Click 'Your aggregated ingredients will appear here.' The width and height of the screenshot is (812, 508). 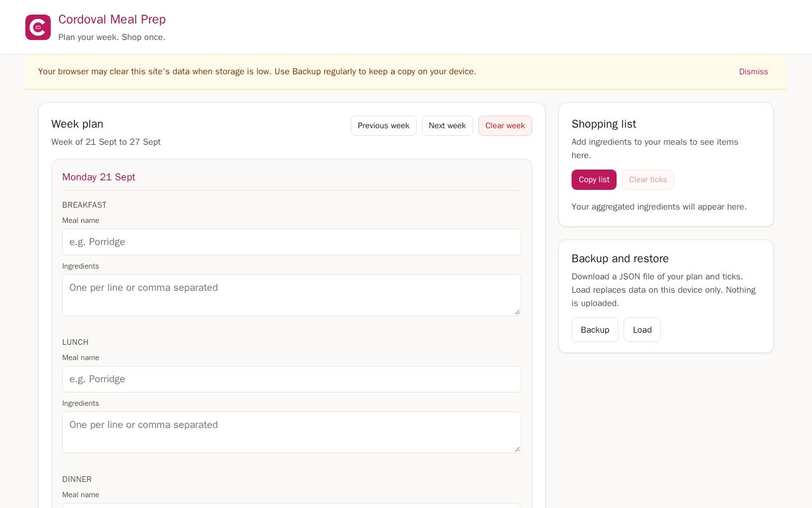click(x=659, y=207)
